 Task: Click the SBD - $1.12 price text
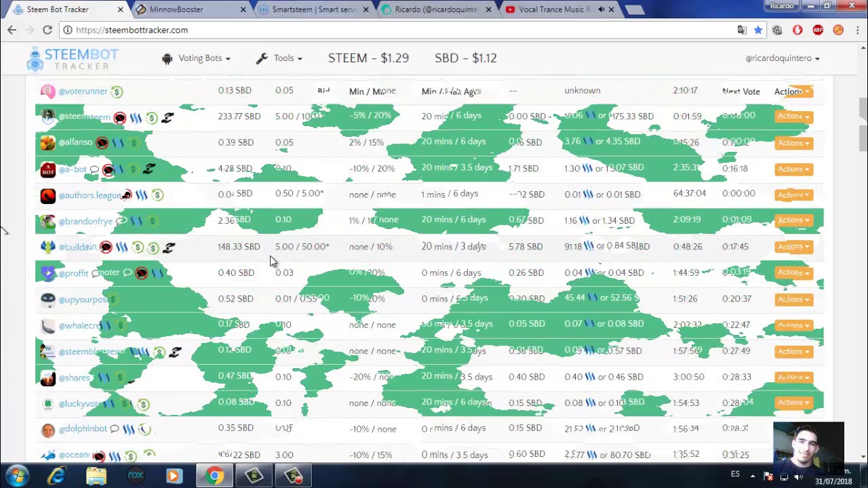pos(466,58)
